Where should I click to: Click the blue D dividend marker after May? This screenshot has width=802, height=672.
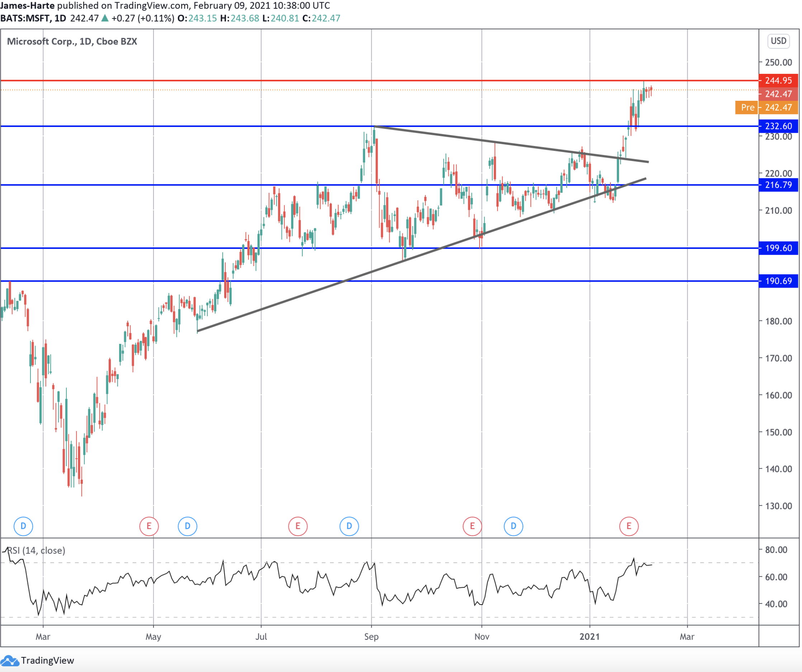pos(188,526)
